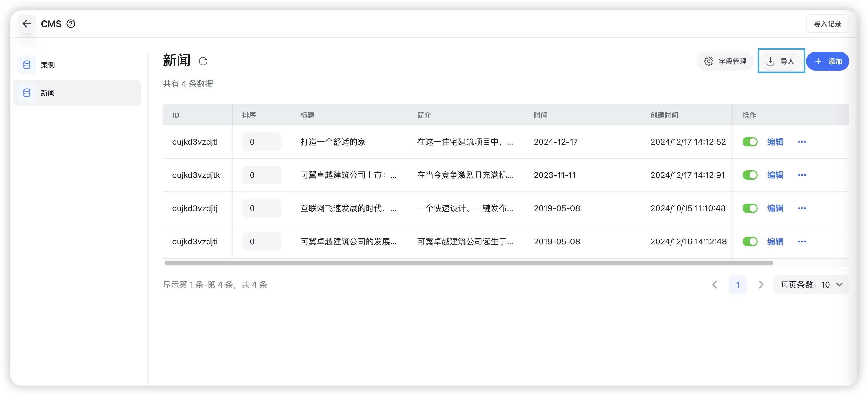Go to next page arrow
868x396 pixels.
(x=761, y=285)
